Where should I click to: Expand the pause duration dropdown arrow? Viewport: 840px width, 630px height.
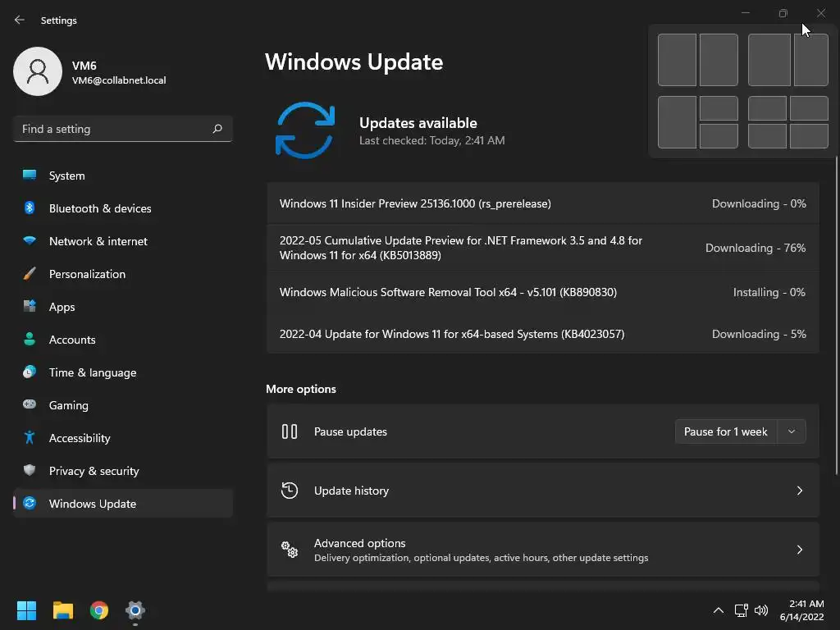tap(792, 431)
